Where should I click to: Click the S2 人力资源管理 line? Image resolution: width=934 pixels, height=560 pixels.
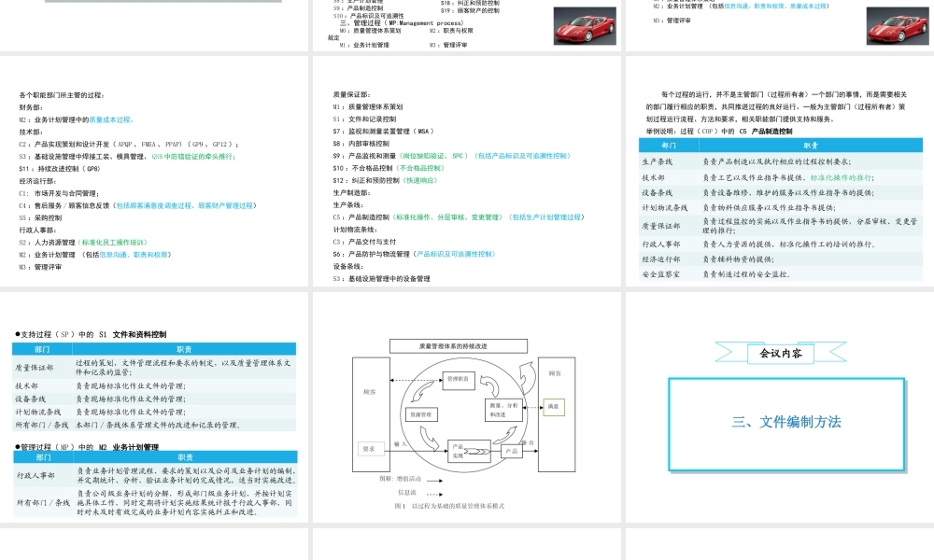tap(83, 243)
